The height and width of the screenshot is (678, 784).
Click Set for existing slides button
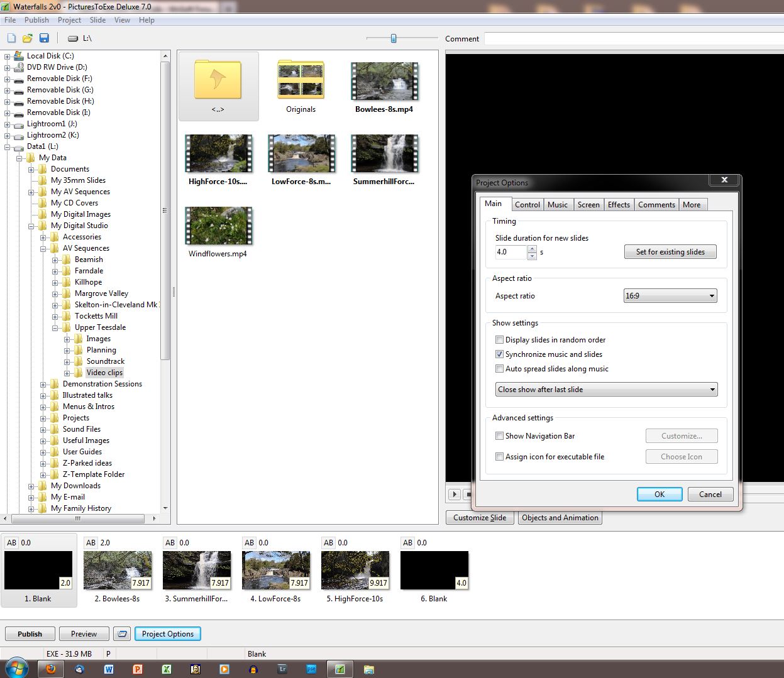coord(670,252)
